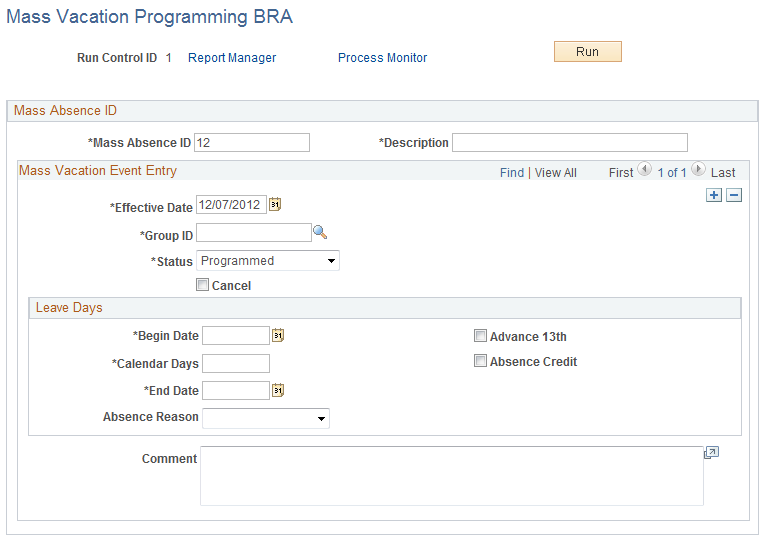Open the Process Monitor link
766x542 pixels.
point(383,58)
